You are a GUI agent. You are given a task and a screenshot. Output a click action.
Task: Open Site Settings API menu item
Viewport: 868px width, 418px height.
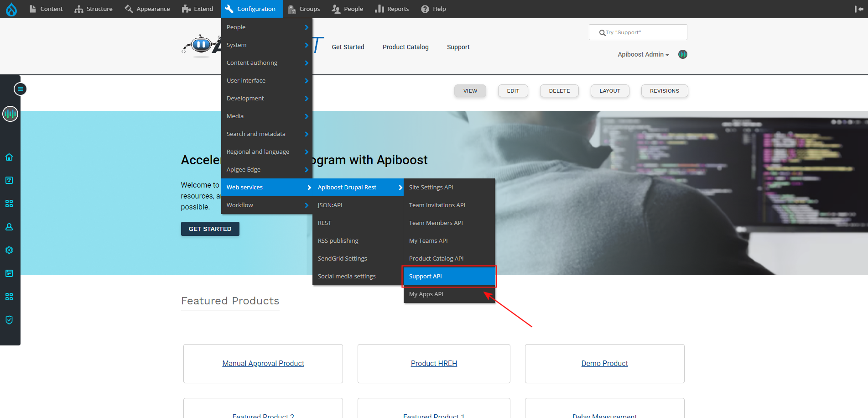tap(449, 188)
